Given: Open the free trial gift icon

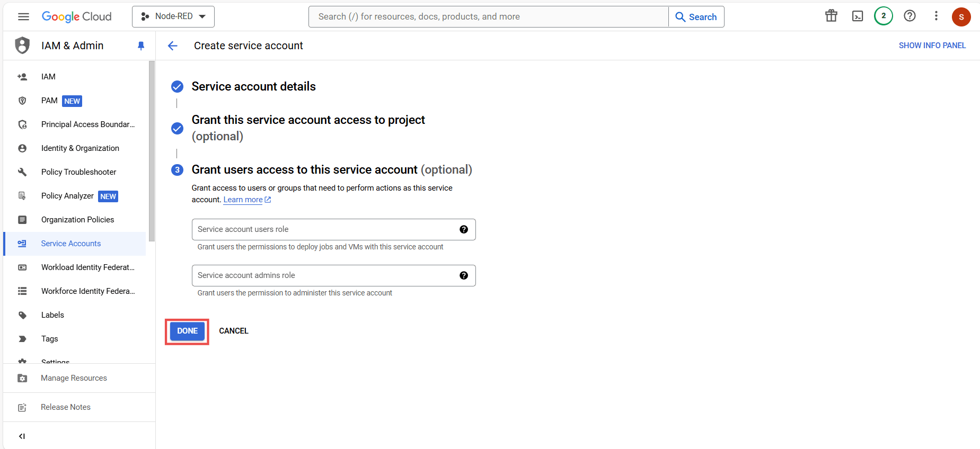Looking at the screenshot, I should pos(831,16).
